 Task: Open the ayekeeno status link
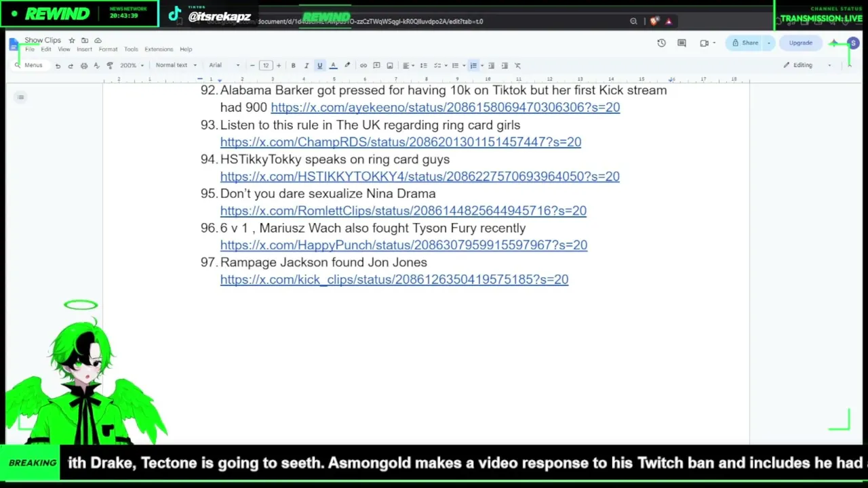click(x=445, y=107)
